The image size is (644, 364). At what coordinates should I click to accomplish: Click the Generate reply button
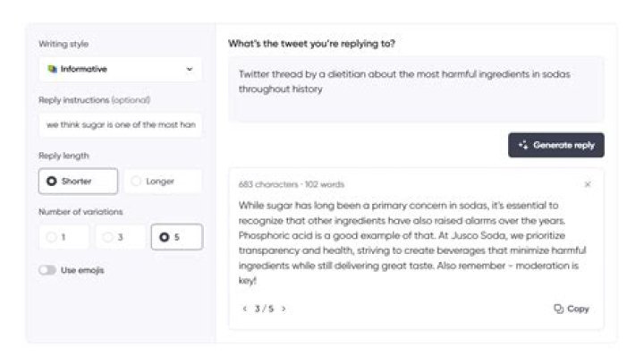pyautogui.click(x=556, y=145)
